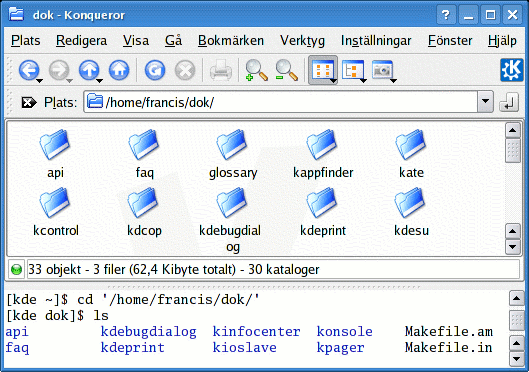Open the Back button history arrow

(x=39, y=81)
